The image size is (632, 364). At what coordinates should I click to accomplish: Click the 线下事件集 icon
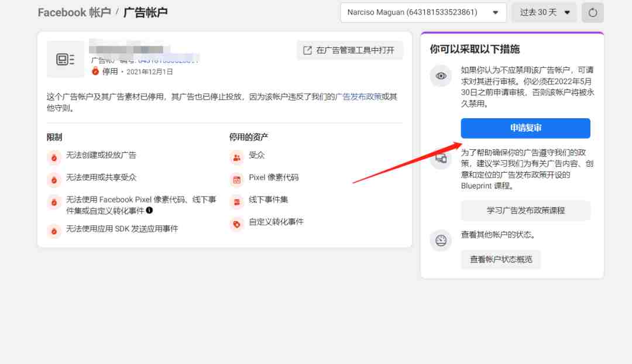pos(236,202)
